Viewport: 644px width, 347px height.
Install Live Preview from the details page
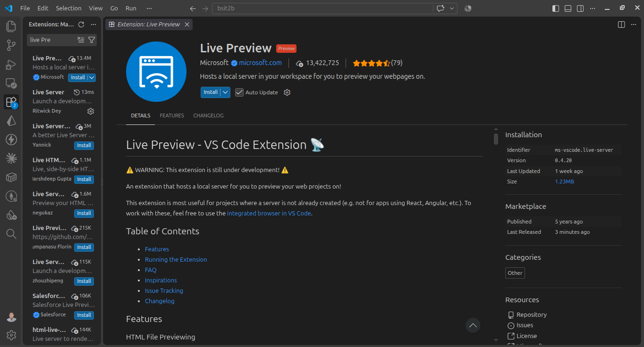211,92
